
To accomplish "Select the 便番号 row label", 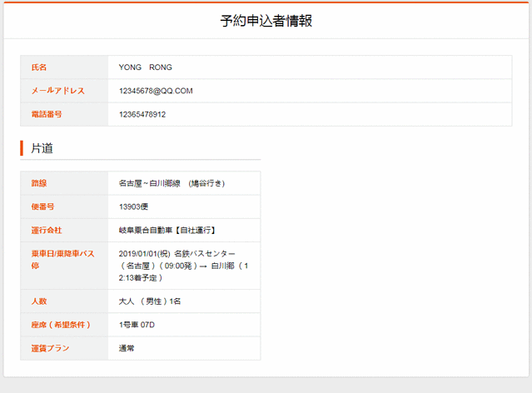I will tap(42, 206).
